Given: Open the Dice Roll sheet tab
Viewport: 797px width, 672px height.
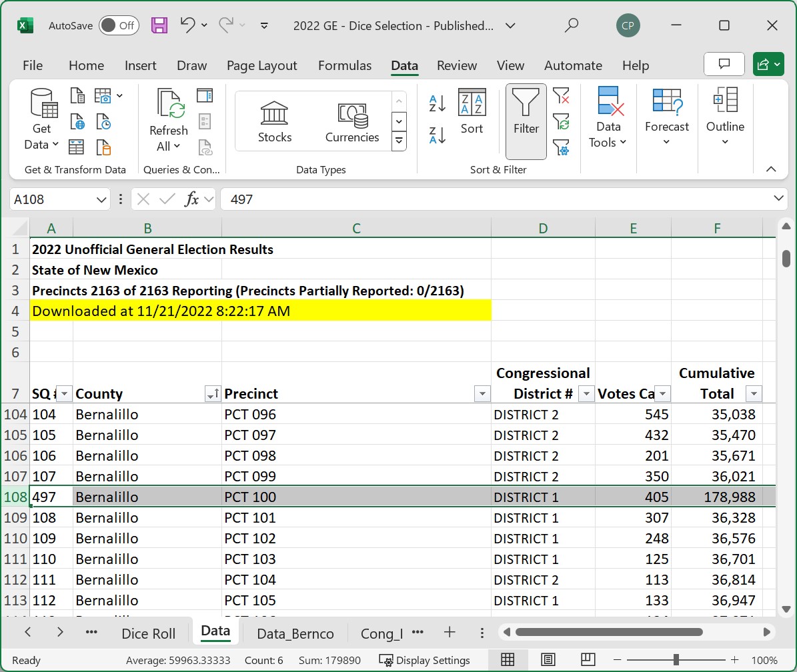Looking at the screenshot, I should click(x=149, y=633).
